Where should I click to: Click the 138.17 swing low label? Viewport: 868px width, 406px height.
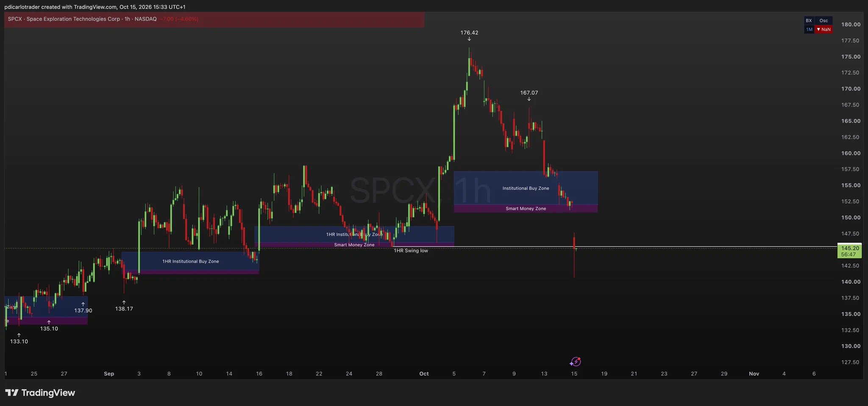click(124, 309)
